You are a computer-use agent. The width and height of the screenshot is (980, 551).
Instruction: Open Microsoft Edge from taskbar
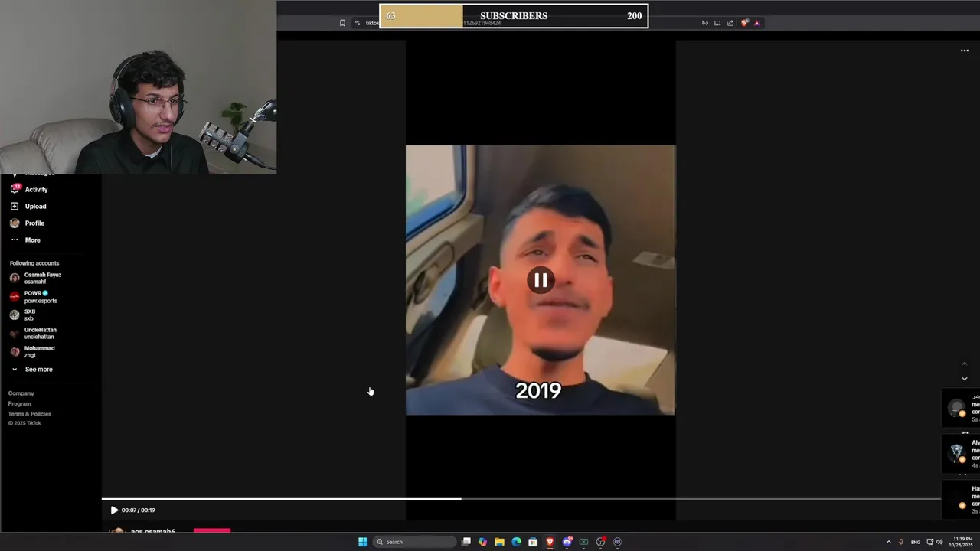516,542
